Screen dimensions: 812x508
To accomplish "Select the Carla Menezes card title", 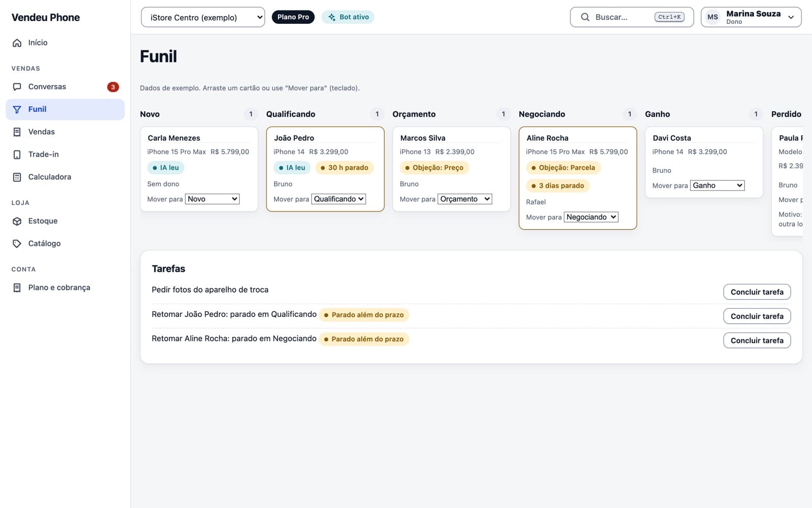I will click(x=174, y=138).
